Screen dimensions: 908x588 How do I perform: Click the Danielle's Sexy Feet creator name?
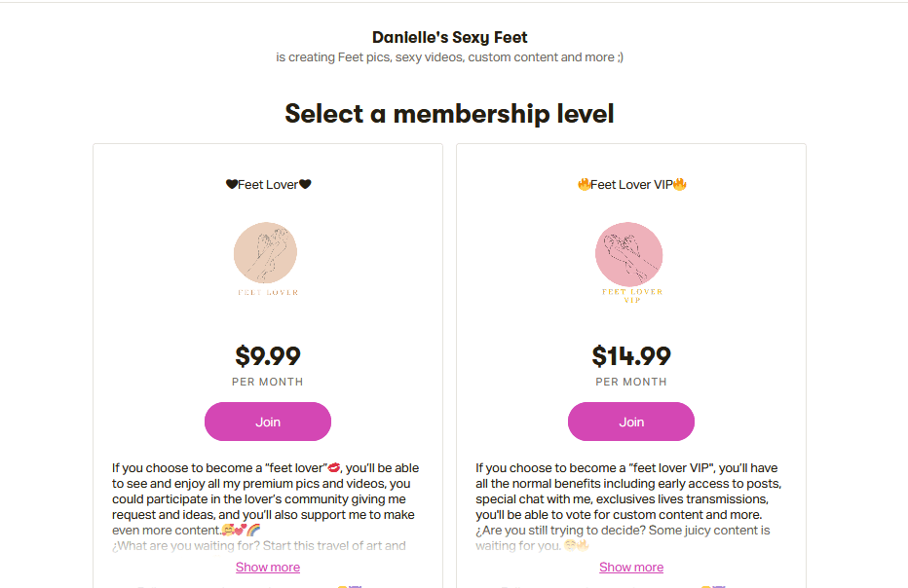tap(449, 38)
